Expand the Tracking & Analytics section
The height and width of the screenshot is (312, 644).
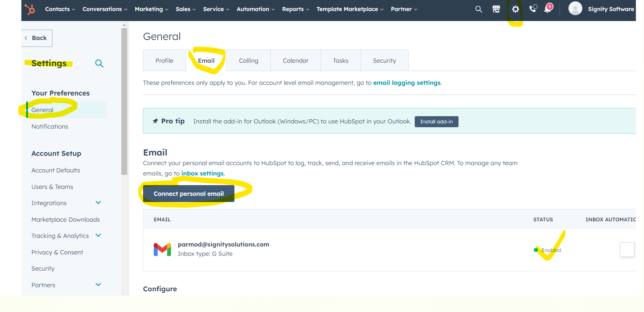click(98, 235)
